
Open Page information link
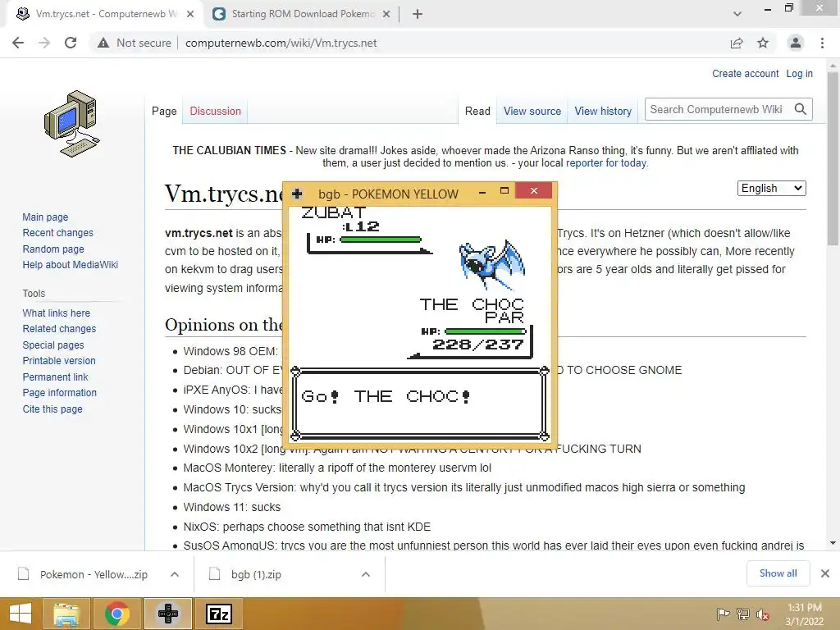click(59, 392)
